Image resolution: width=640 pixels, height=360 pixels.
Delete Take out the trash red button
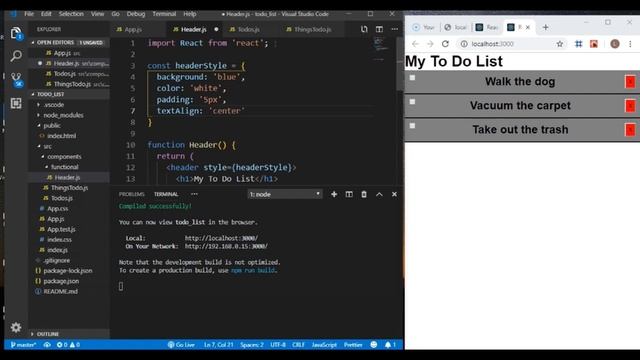[x=630, y=130]
